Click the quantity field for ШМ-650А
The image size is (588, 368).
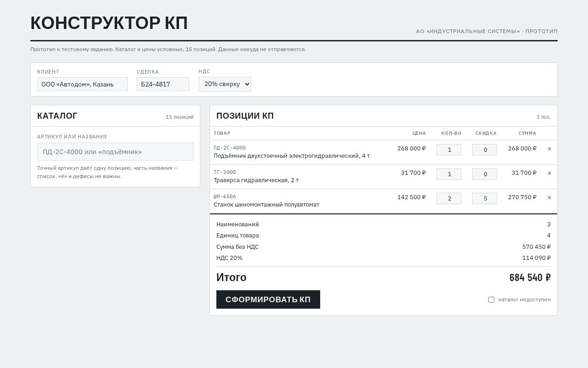(x=449, y=198)
